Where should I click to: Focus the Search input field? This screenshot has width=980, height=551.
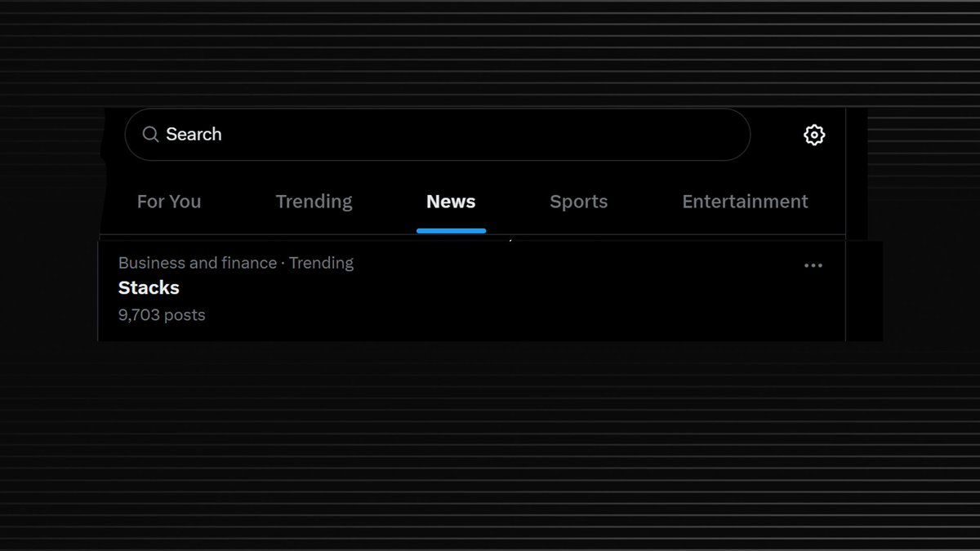437,135
